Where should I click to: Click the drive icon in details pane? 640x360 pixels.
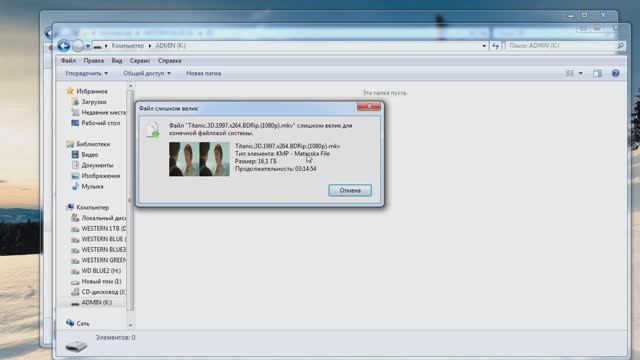point(76,346)
